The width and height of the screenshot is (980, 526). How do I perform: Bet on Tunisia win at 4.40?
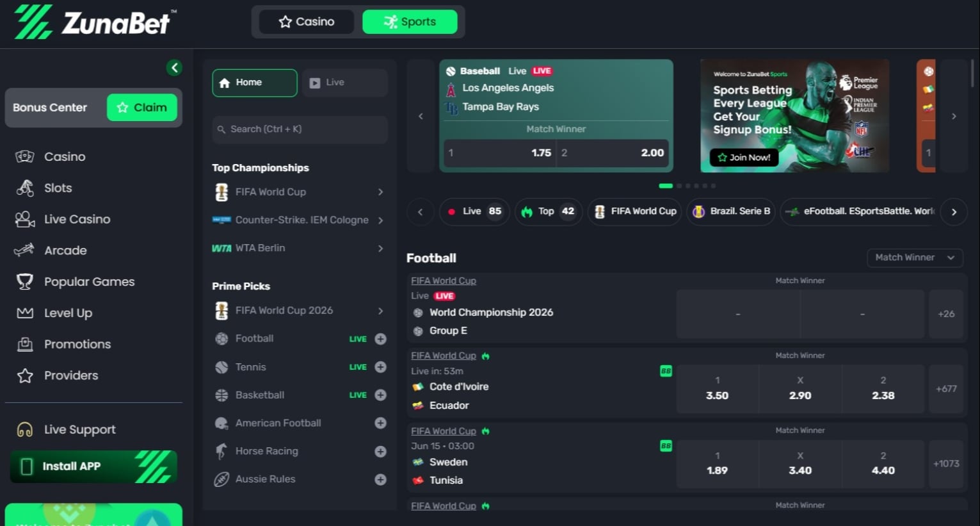point(883,464)
